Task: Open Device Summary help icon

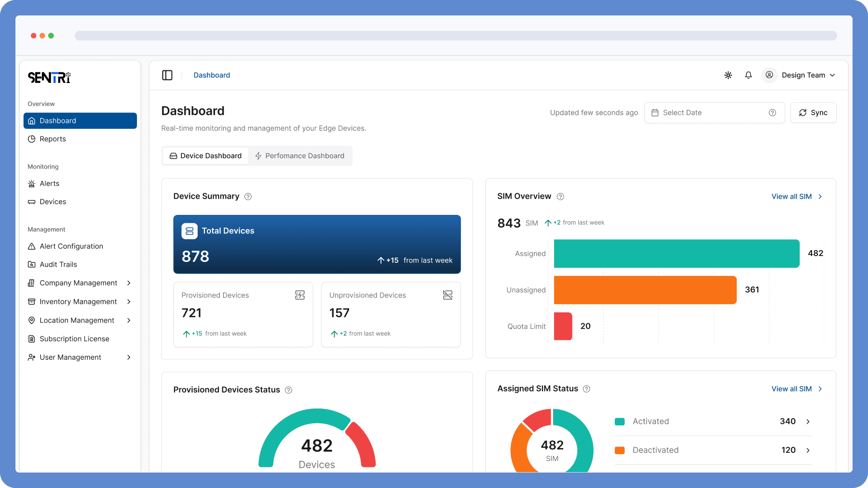Action: tap(248, 197)
